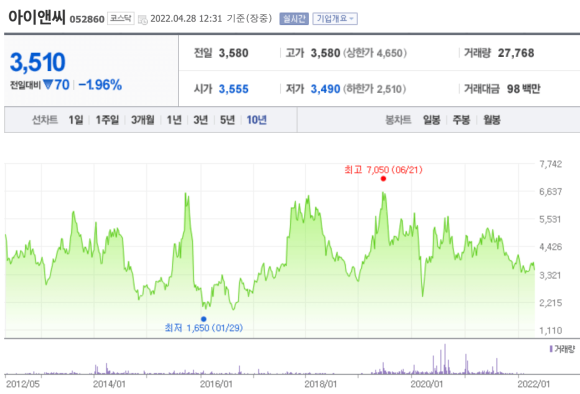
Task: Click the -1.96% change percentage
Action: 100,85
